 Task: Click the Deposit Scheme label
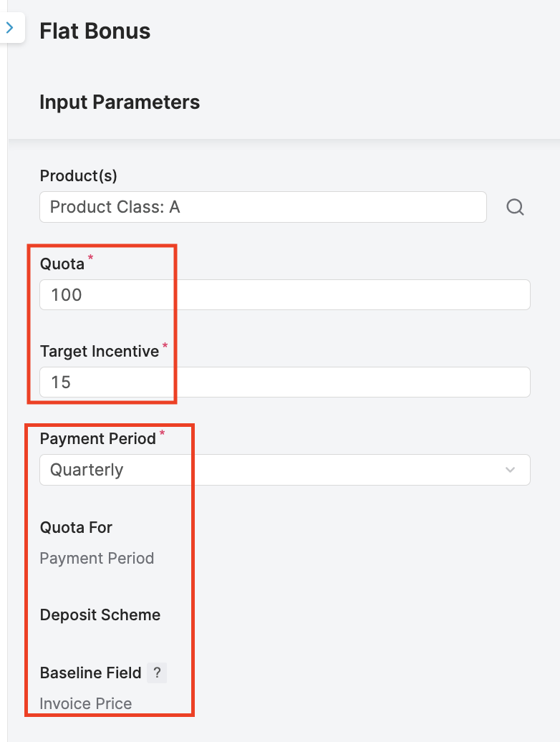coord(100,615)
